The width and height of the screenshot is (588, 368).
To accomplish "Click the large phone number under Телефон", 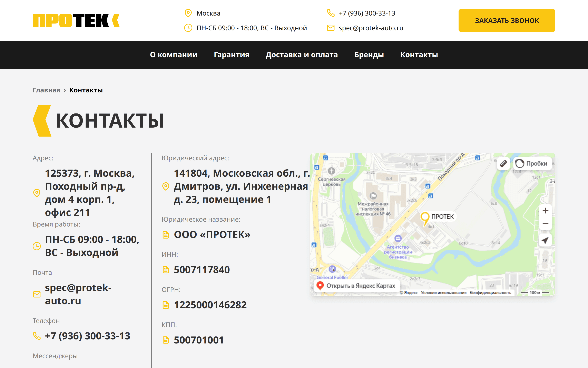I will coord(87,336).
